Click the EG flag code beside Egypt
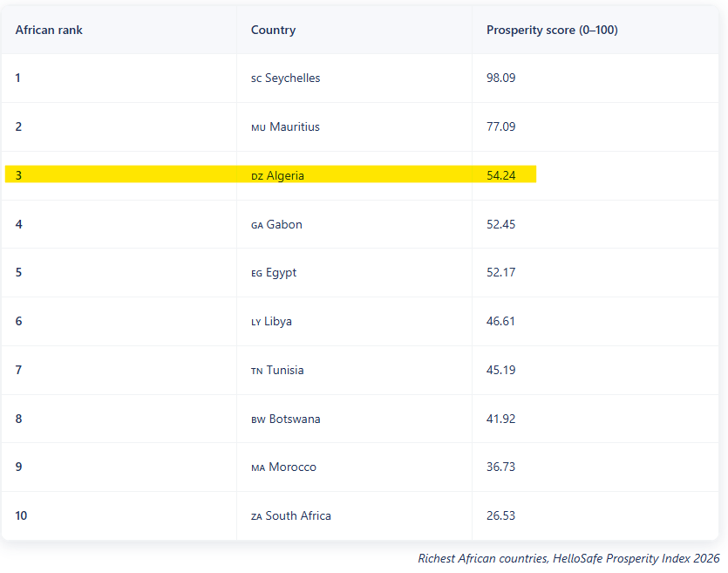 [x=256, y=273]
